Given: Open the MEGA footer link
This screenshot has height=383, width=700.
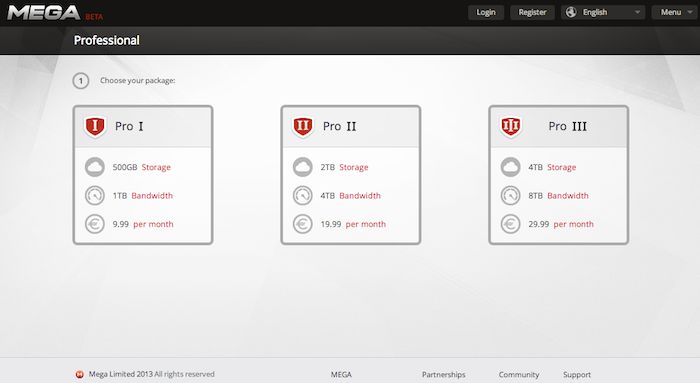Looking at the screenshot, I should click(x=341, y=375).
